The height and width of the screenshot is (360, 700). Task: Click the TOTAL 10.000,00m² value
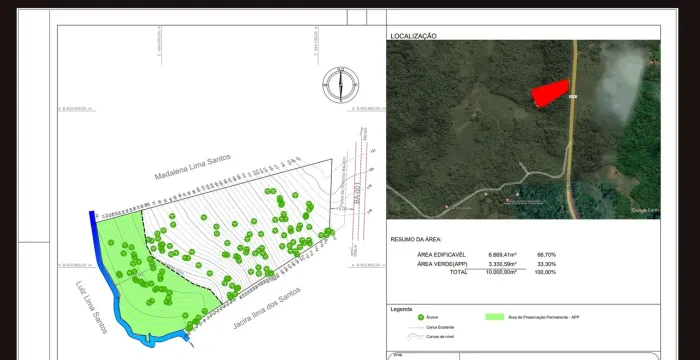coord(501,272)
